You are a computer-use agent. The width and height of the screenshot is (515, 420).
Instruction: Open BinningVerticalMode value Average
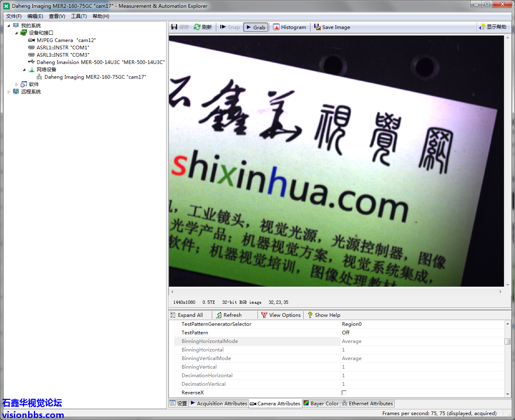[x=422, y=358]
